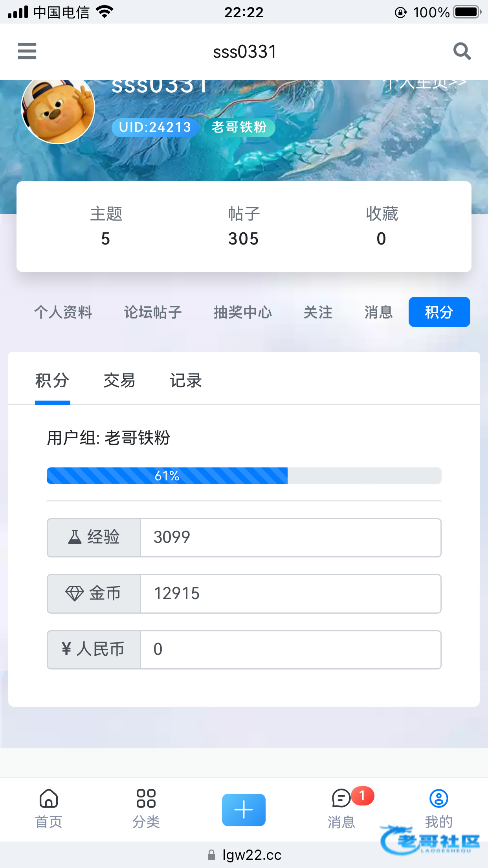Select the 积分 sub-tab

(52, 380)
